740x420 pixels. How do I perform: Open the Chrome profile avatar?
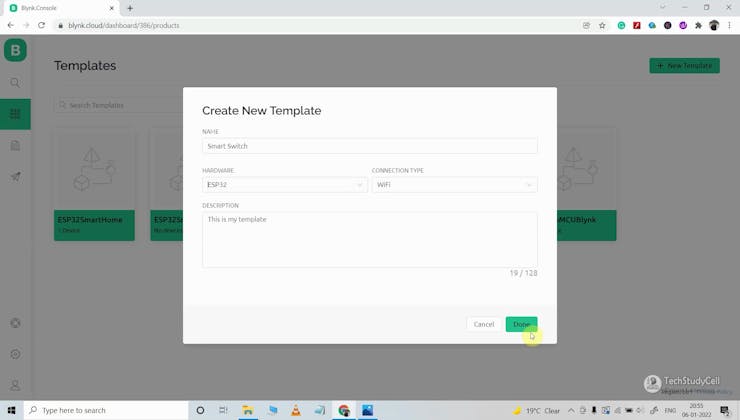pos(714,25)
